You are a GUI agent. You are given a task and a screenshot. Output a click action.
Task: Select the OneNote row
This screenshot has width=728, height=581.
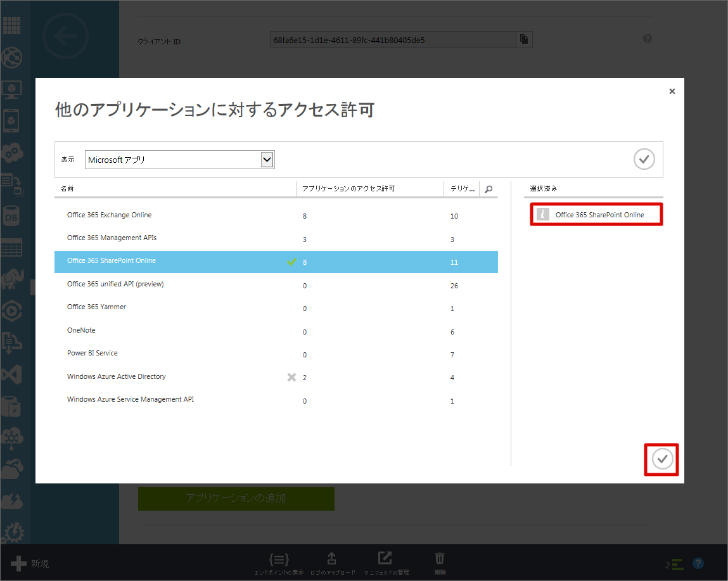(x=276, y=331)
